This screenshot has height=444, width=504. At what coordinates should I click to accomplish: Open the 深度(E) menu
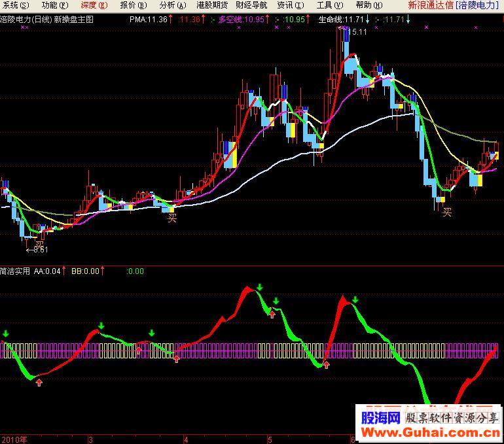tap(94, 5)
